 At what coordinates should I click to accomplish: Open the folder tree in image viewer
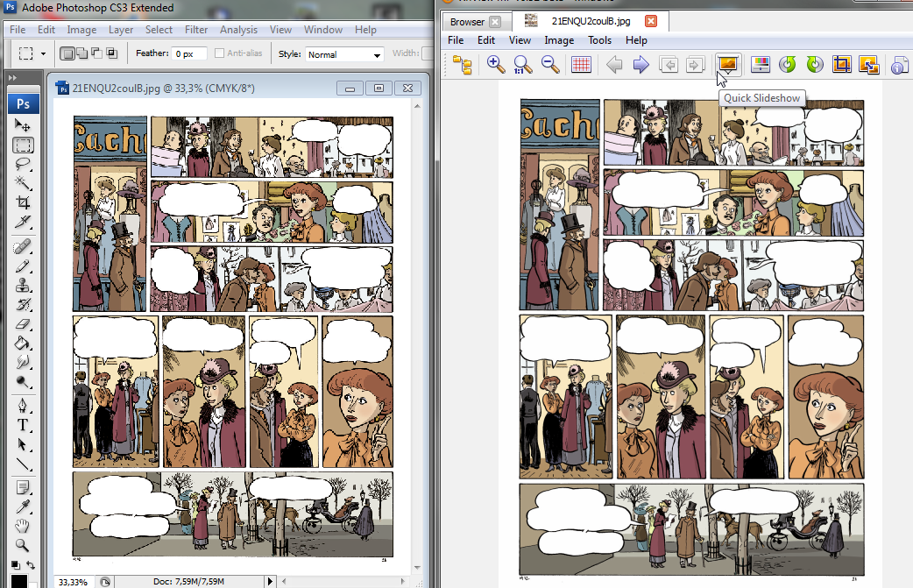(463, 65)
